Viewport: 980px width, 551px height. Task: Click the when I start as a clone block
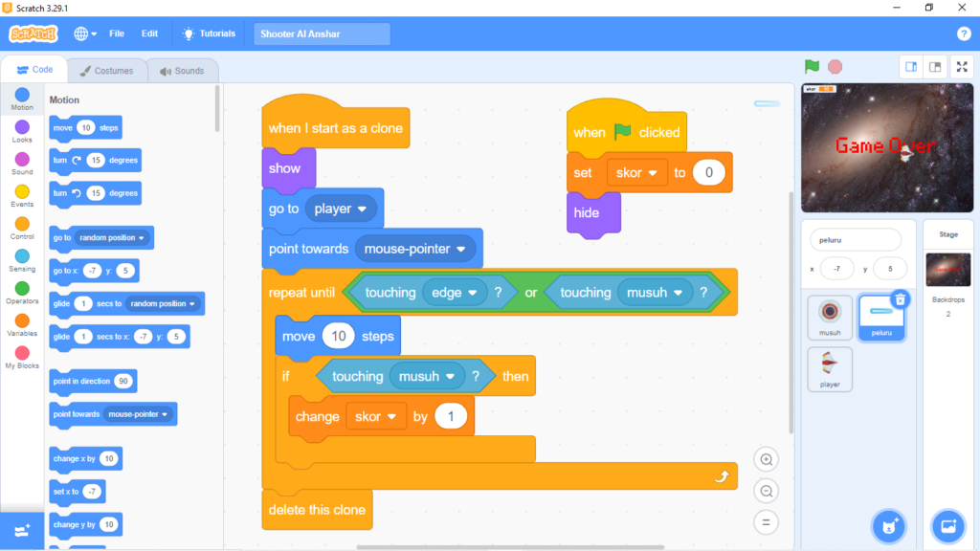(336, 128)
